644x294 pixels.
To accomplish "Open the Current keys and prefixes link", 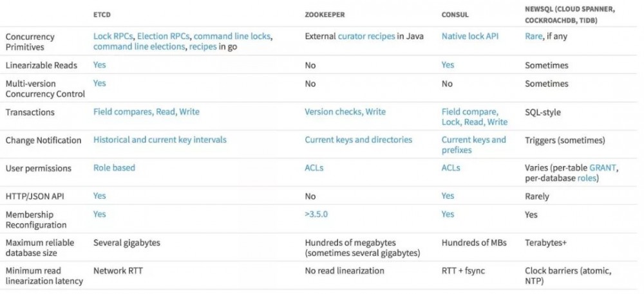I will click(x=473, y=145).
